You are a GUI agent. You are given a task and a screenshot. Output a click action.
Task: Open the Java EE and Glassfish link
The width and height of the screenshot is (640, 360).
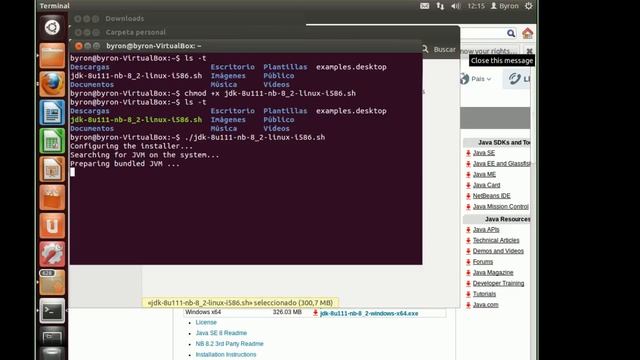[502, 163]
